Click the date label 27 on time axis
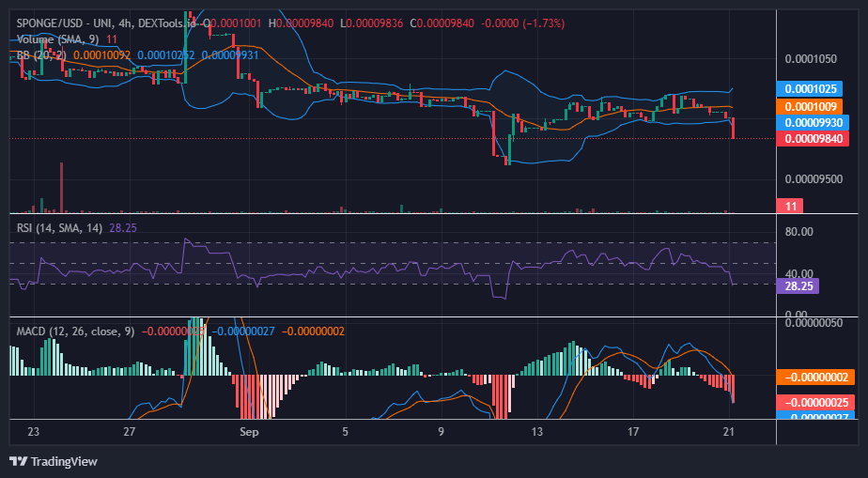Viewport: 868px width, 478px height. pos(130,432)
